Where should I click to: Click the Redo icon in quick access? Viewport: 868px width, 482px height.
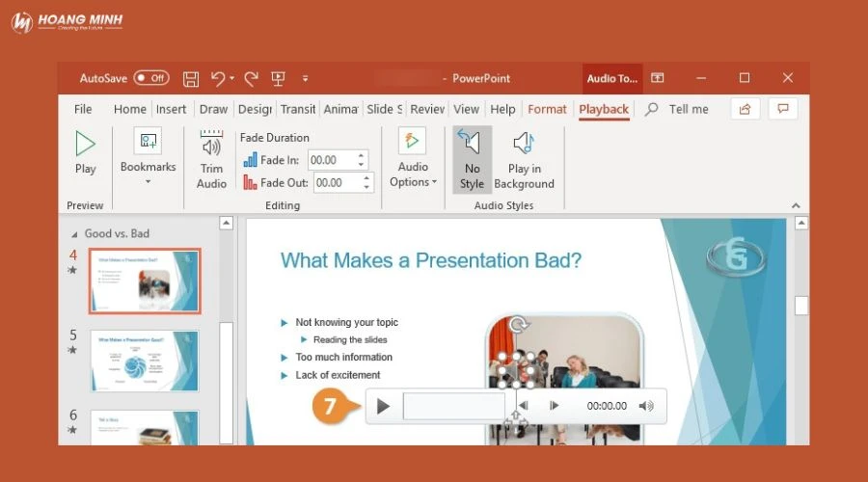point(251,78)
